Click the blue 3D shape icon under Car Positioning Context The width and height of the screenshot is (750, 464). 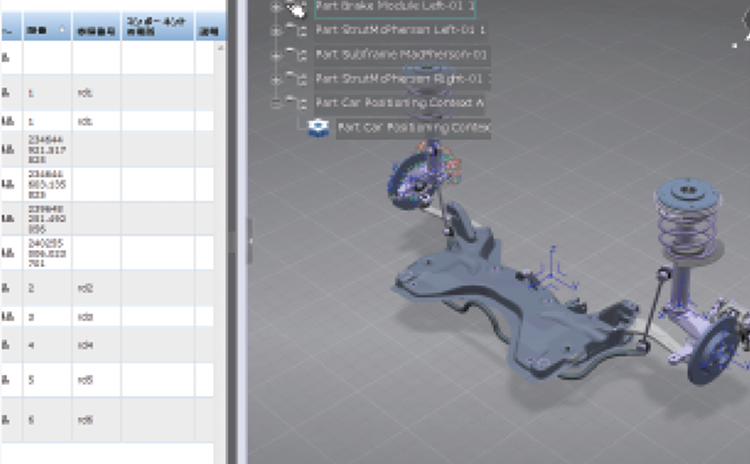[319, 128]
